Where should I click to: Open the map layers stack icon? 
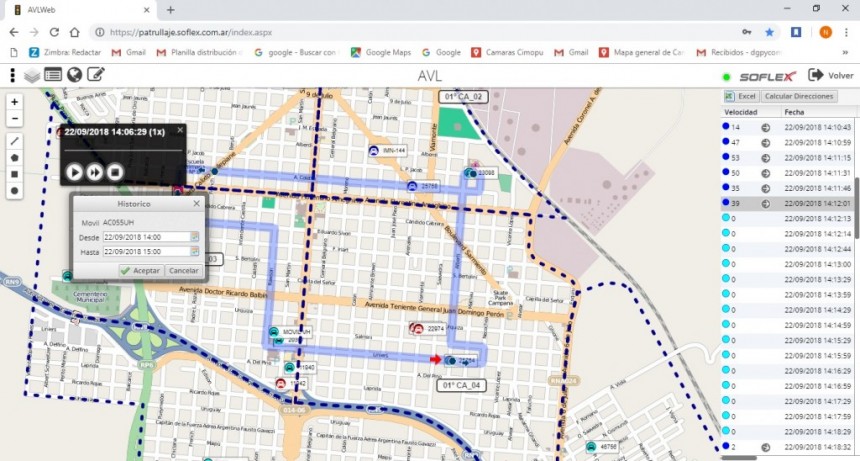point(32,75)
